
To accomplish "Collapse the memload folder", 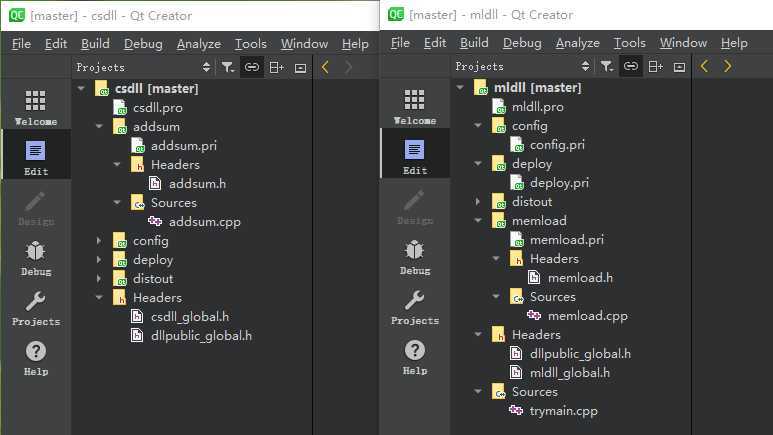I will 478,220.
